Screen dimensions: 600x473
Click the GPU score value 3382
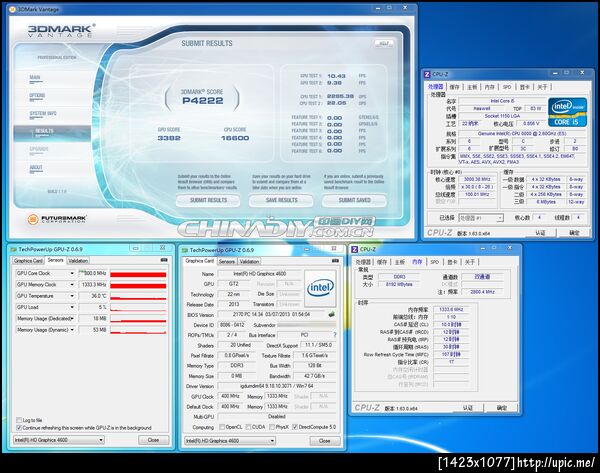tap(169, 138)
